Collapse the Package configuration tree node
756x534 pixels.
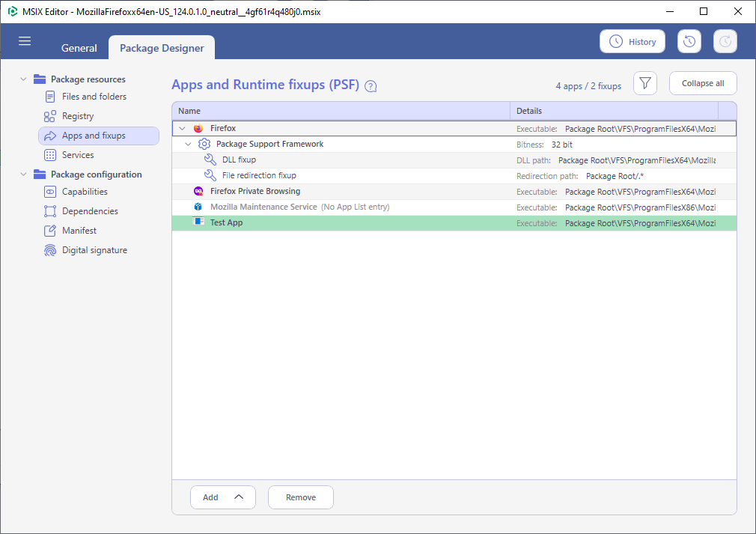(23, 175)
